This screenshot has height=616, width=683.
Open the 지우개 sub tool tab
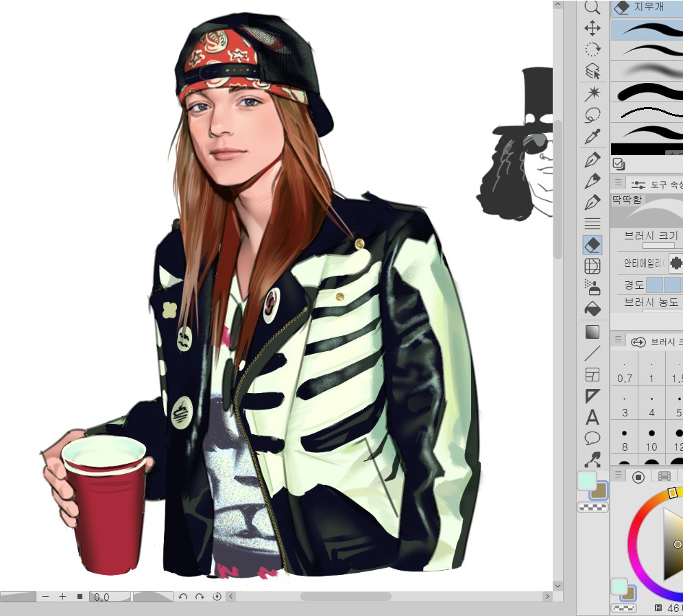[647, 8]
